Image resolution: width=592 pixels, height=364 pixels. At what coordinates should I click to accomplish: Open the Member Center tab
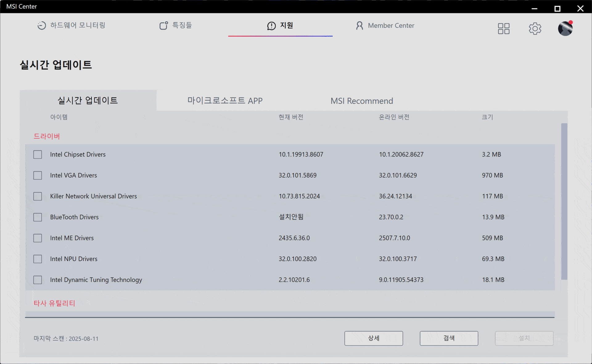[385, 26]
